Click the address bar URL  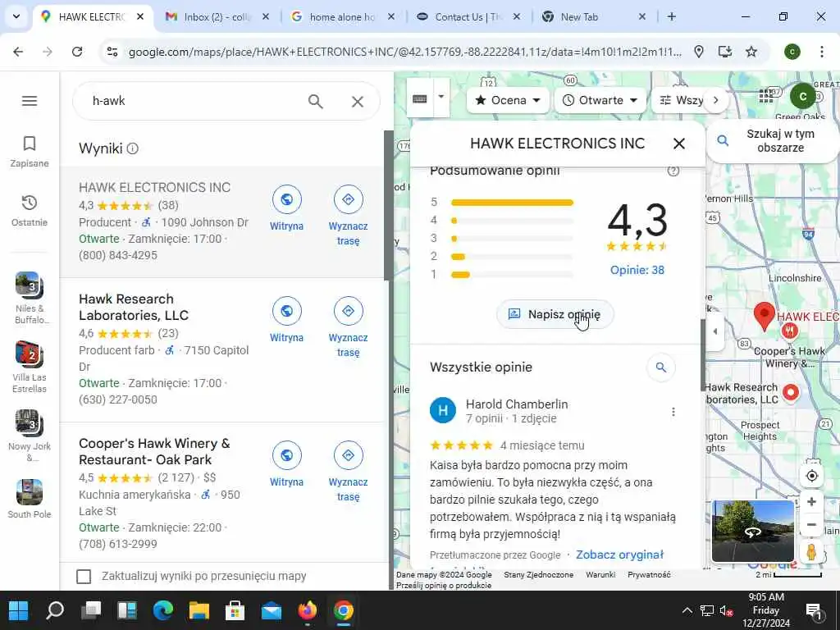405,52
